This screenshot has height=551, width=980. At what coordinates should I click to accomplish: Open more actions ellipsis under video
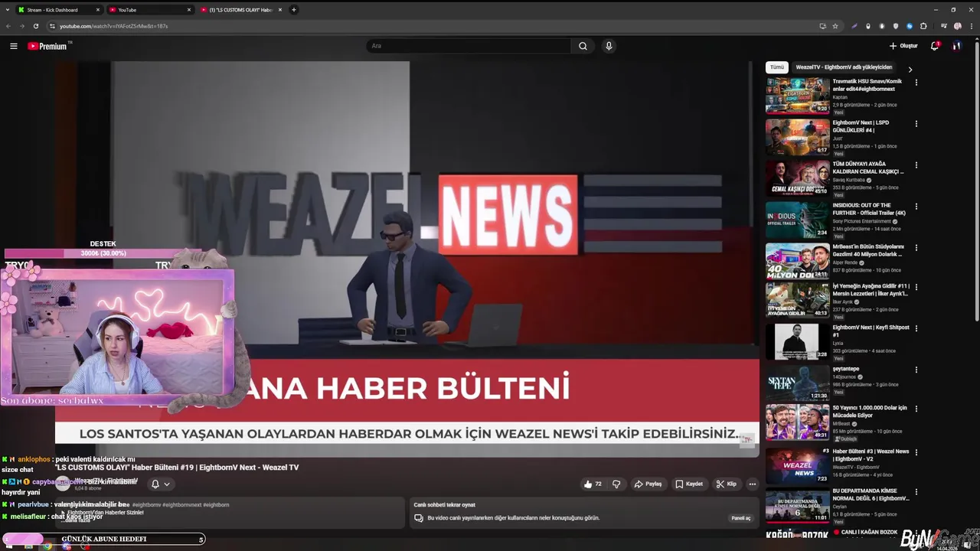pyautogui.click(x=752, y=484)
